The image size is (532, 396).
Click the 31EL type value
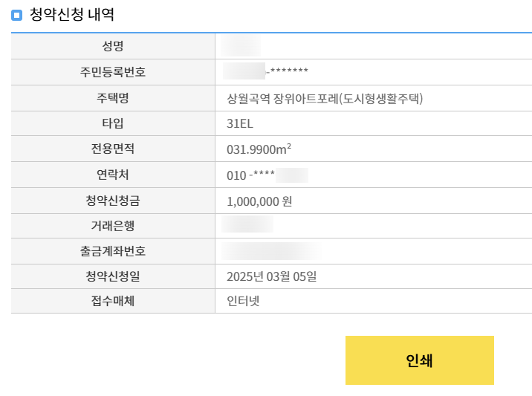(x=240, y=123)
